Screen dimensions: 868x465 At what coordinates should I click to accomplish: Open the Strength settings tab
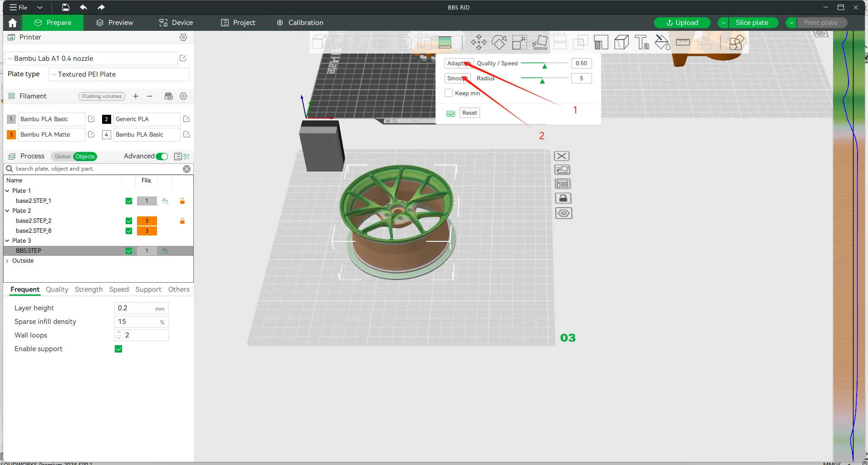pos(88,289)
